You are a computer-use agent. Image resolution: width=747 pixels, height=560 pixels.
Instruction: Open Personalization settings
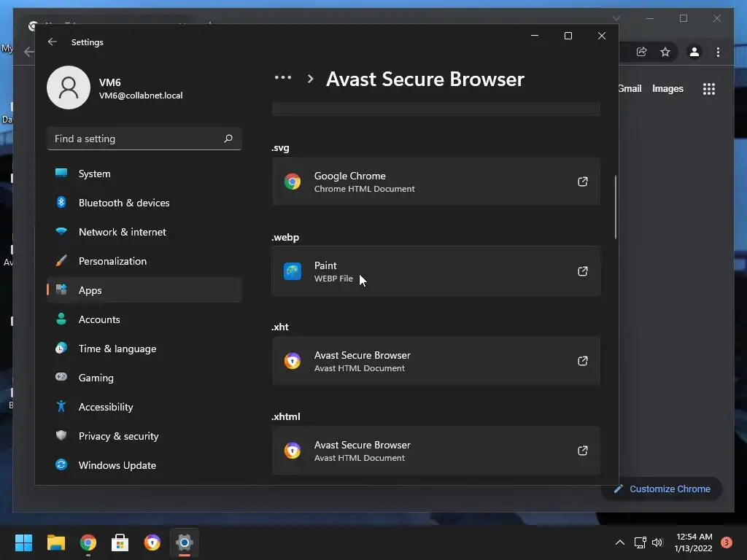144,261
